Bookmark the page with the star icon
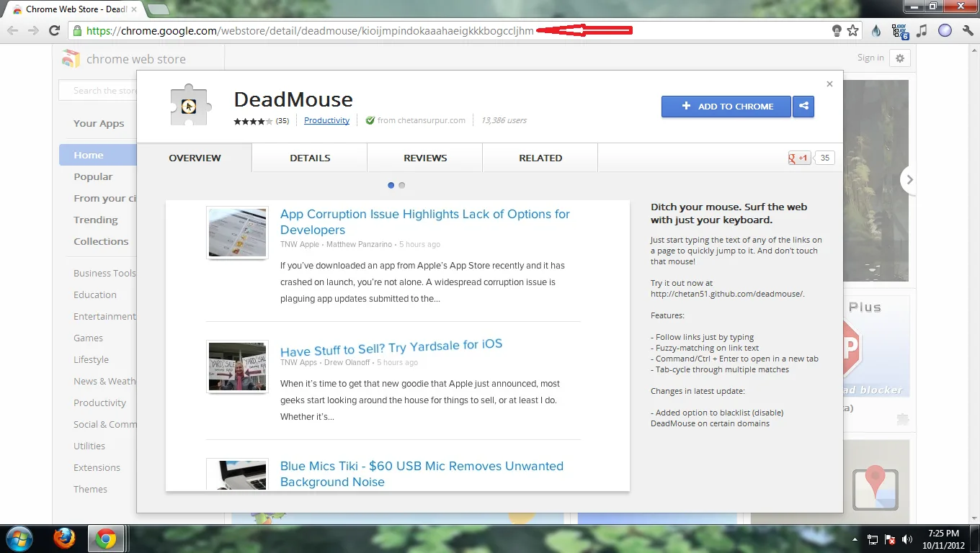This screenshot has width=980, height=553. (852, 31)
